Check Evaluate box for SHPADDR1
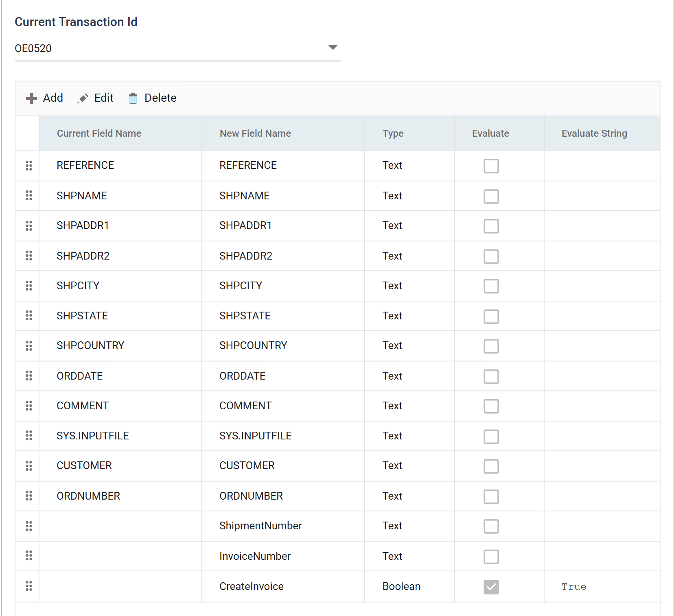The image size is (674, 616). (x=491, y=226)
